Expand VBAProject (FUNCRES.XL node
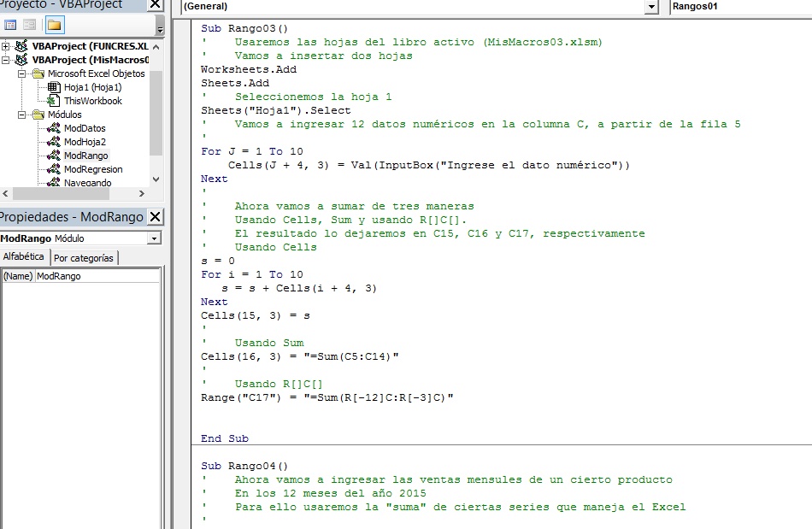The height and width of the screenshot is (529, 812). click(x=6, y=46)
